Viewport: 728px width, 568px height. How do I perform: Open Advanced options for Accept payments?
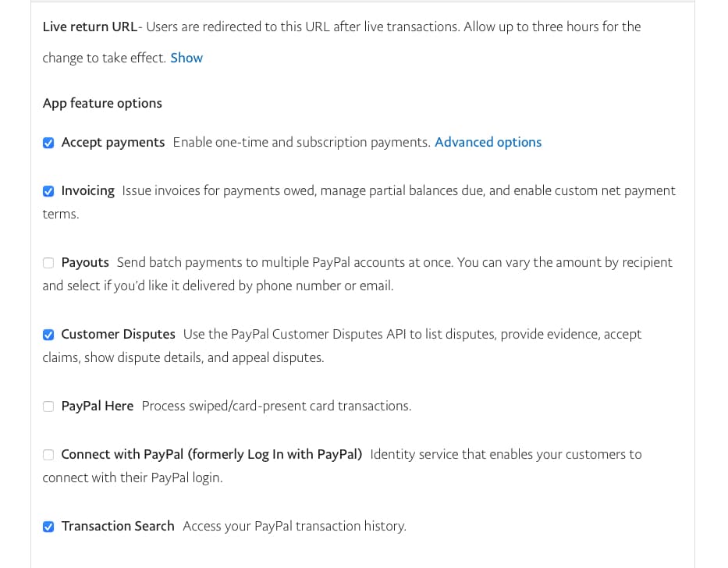pos(488,142)
